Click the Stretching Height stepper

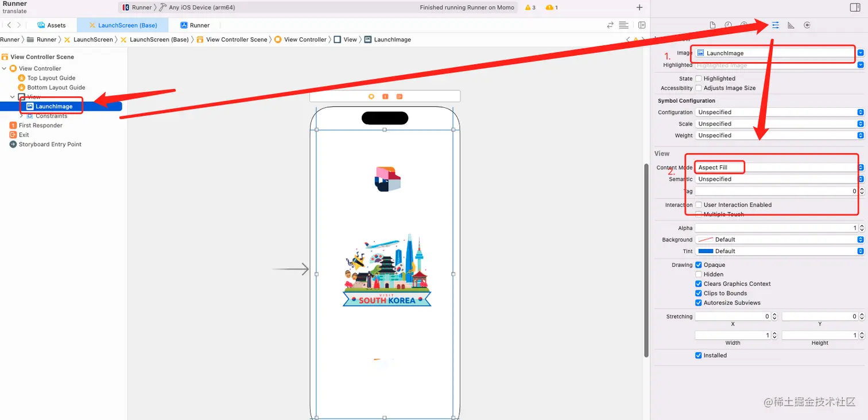point(861,335)
